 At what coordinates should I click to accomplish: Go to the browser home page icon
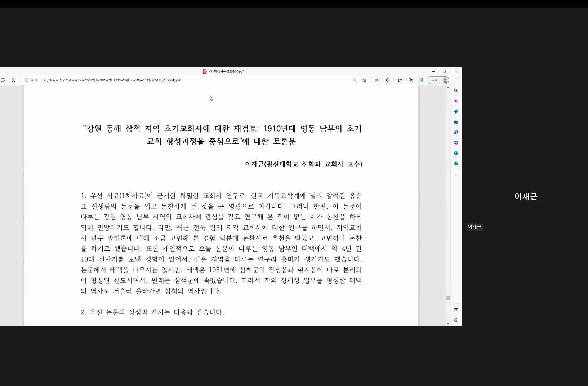[x=14, y=80]
